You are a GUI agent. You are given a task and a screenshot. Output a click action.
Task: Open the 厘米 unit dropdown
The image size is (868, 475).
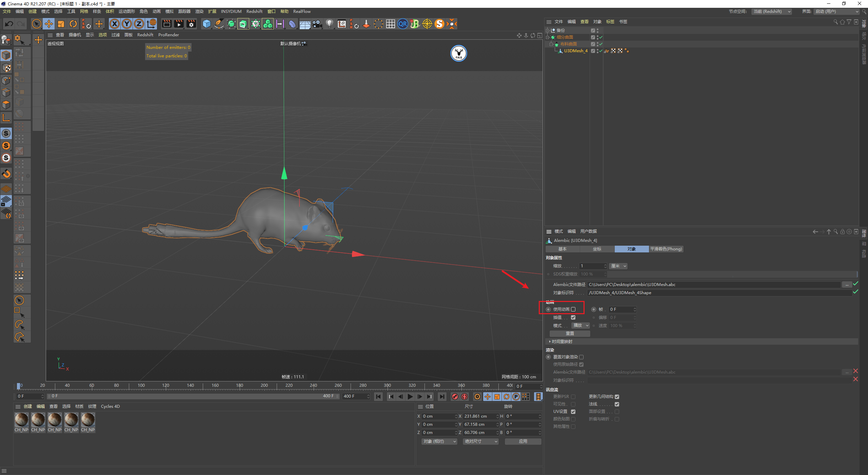point(618,266)
